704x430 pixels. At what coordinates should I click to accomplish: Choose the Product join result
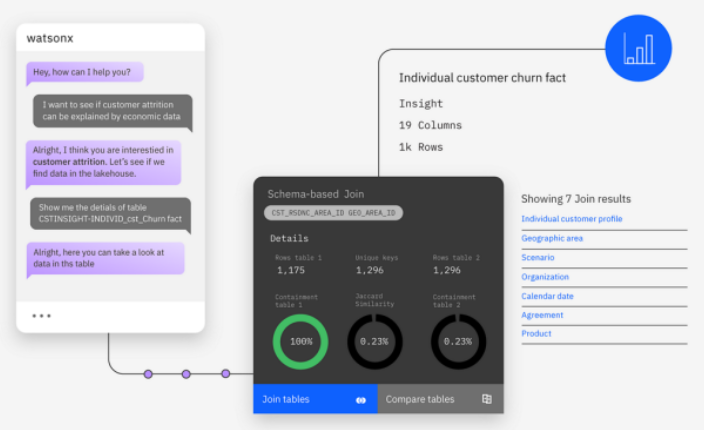pyautogui.click(x=536, y=334)
